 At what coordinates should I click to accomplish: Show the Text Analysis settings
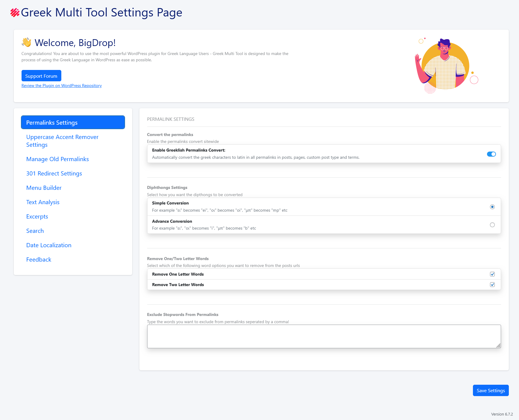coord(43,202)
